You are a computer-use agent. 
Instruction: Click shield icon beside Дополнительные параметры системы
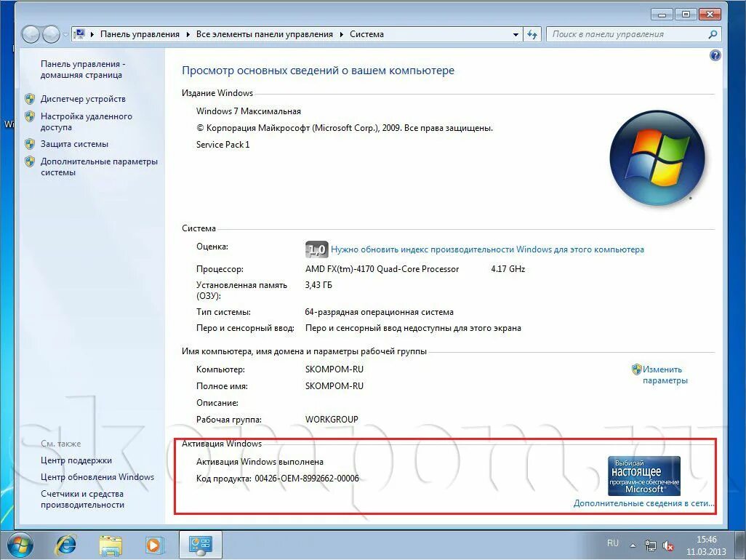[30, 161]
